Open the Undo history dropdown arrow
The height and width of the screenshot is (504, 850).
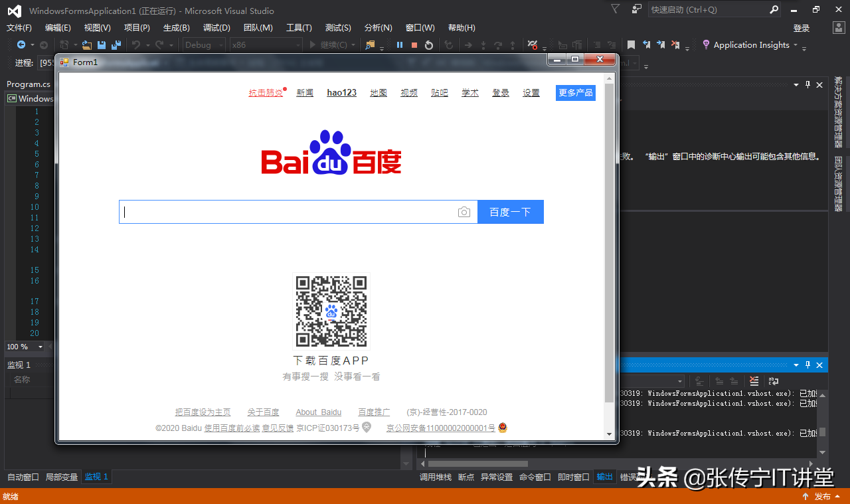point(147,45)
